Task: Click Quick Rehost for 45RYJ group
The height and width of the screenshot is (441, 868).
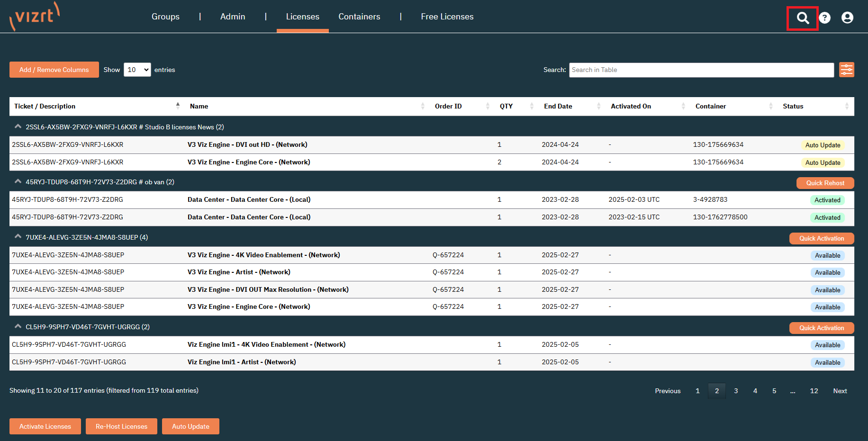Action: (825, 183)
